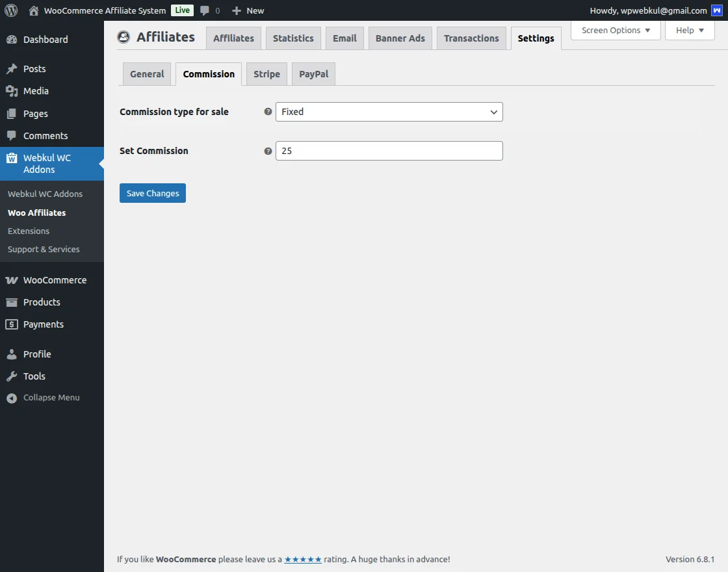This screenshot has height=572, width=728.
Task: Click the Pages icon in sidebar
Action: tap(12, 113)
